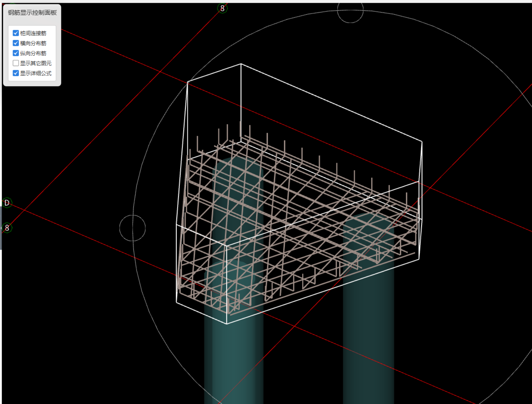Uncheck the 桩间连接筋 checkbox

point(16,33)
